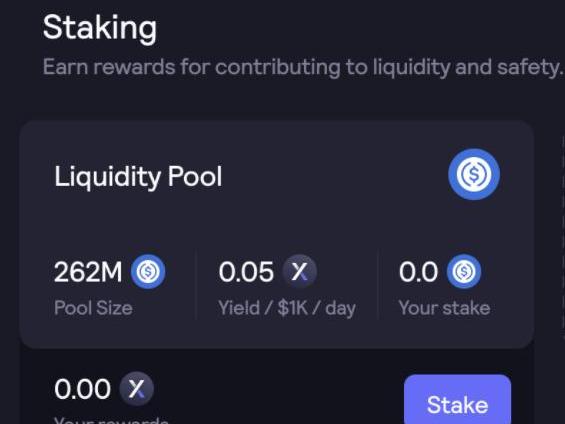
Task: Click the Yield / $1K / day label
Action: (287, 309)
